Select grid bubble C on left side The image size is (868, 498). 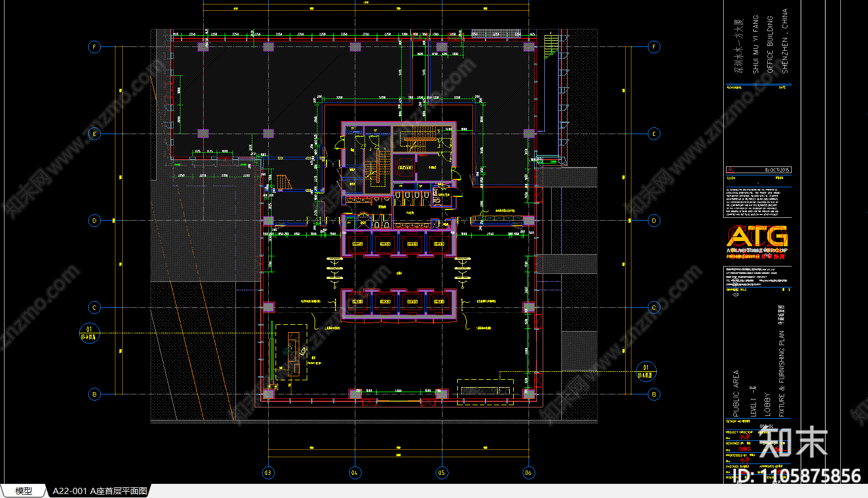(94, 308)
